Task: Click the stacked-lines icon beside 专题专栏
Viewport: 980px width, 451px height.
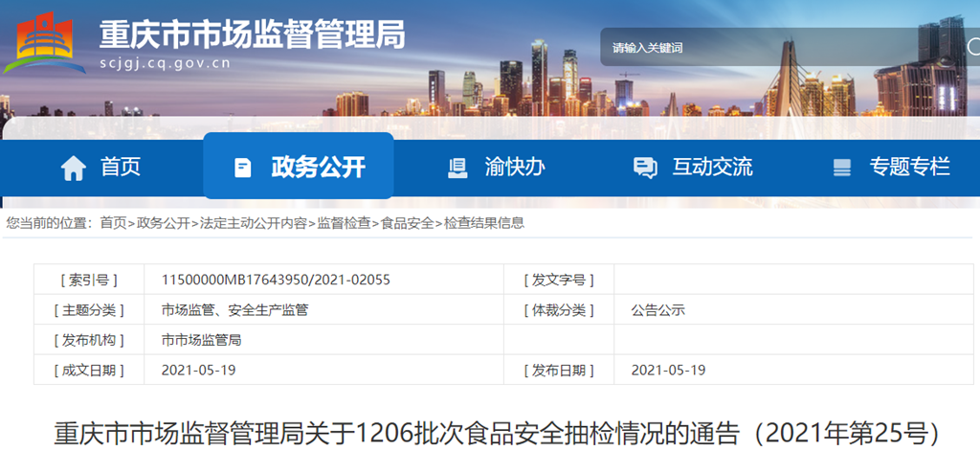Action: pos(842,169)
